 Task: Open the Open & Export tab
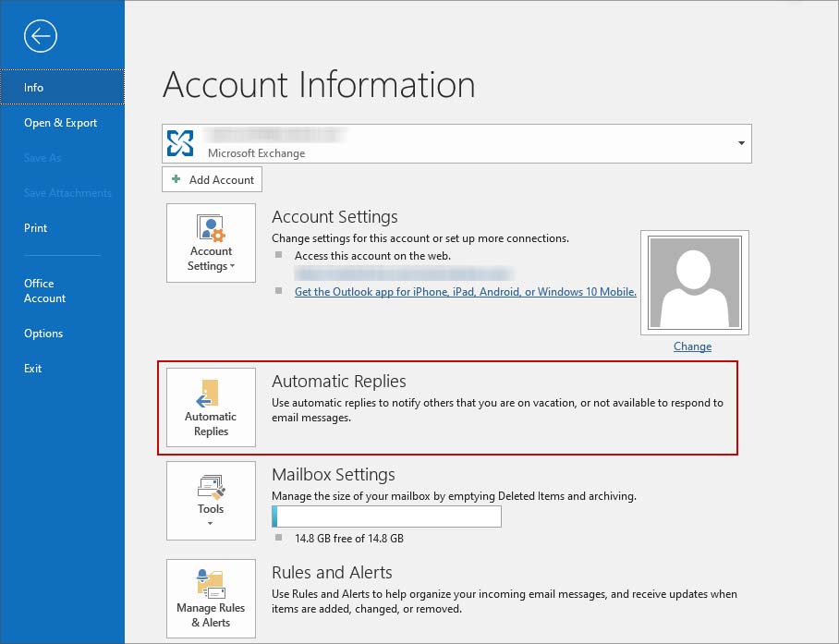[62, 123]
